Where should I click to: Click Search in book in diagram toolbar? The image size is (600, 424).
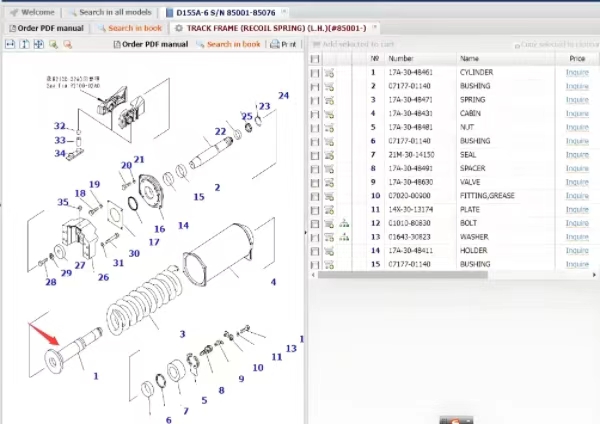pos(229,44)
